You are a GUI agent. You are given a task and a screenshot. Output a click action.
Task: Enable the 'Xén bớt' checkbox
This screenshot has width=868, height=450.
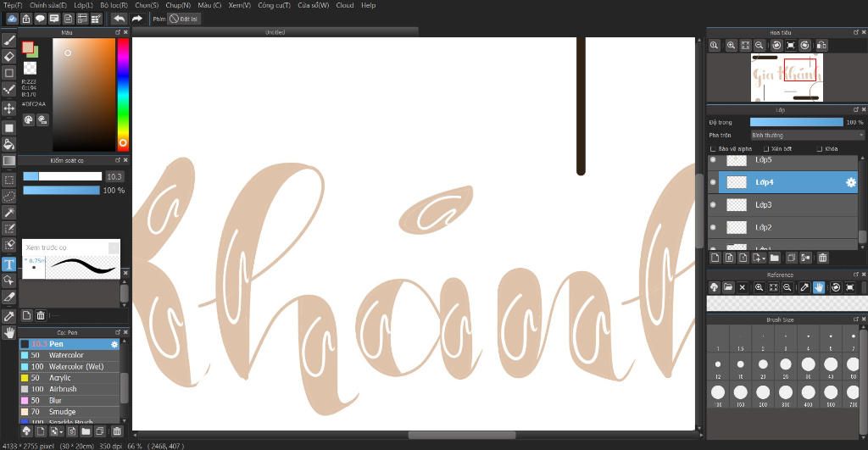coord(766,149)
